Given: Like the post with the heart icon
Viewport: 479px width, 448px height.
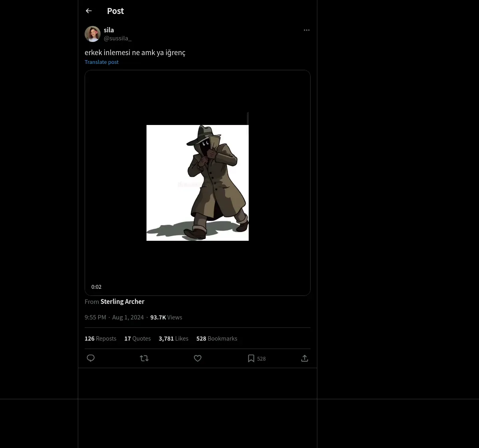Looking at the screenshot, I should (198, 358).
